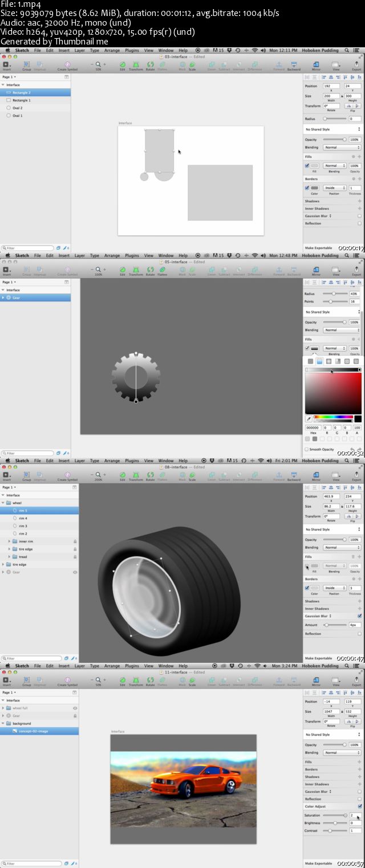Click Make Exportable in 03-interface

[318, 248]
